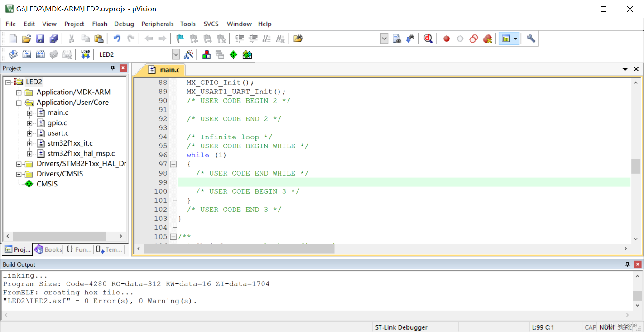Toggle the Build Output panel pin
Screen dimensions: 644x332
point(628,264)
